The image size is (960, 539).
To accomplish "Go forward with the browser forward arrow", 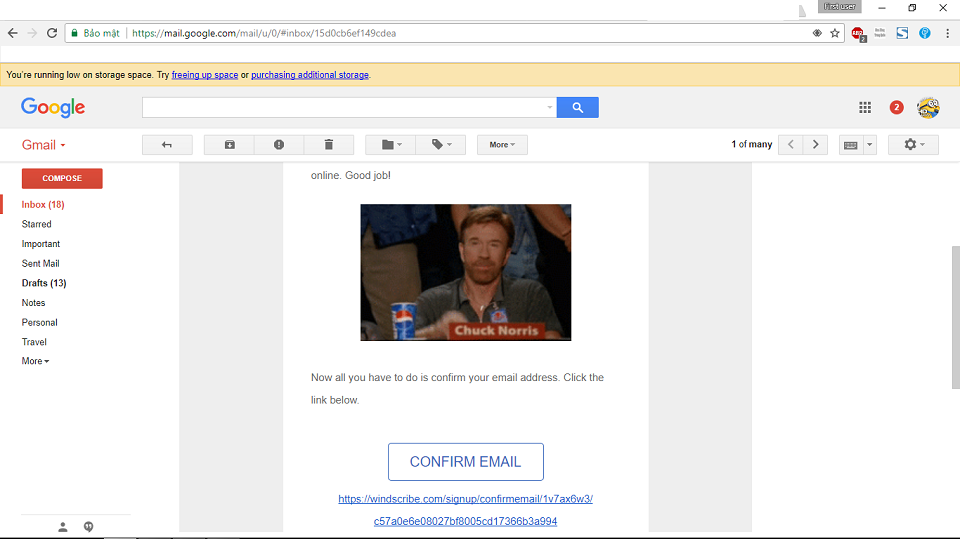I will (32, 33).
